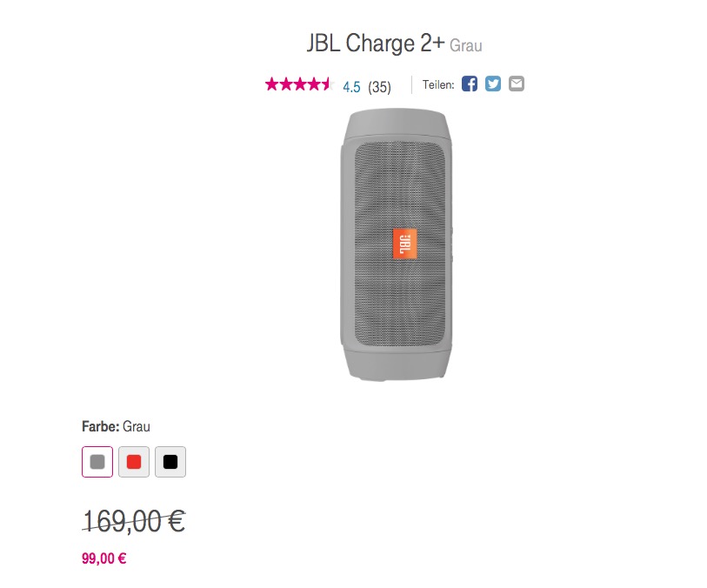
Task: Click the orange JBL logo on speaker
Action: point(404,244)
